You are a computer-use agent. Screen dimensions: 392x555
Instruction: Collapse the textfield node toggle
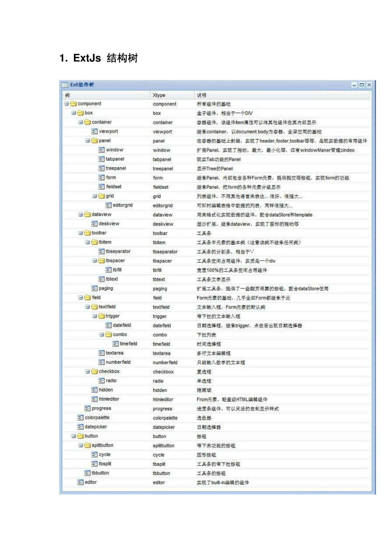(x=88, y=307)
